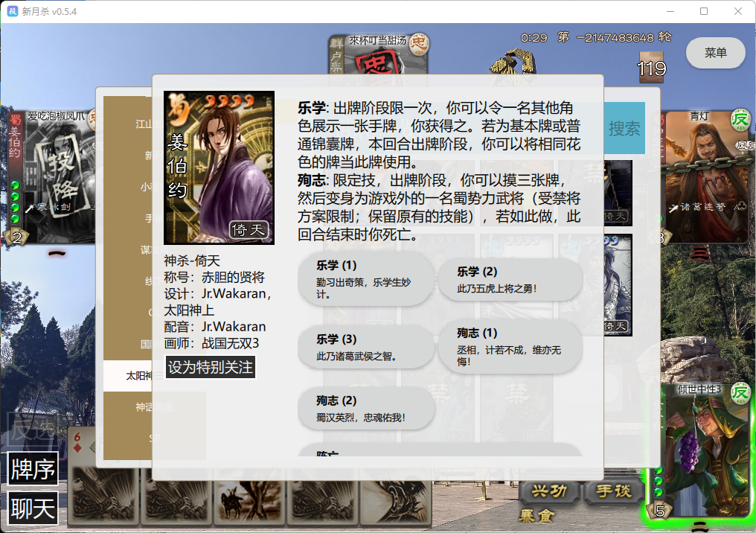The width and height of the screenshot is (756, 533).
Task: Open the 线下 package tab
Action: pos(128,281)
